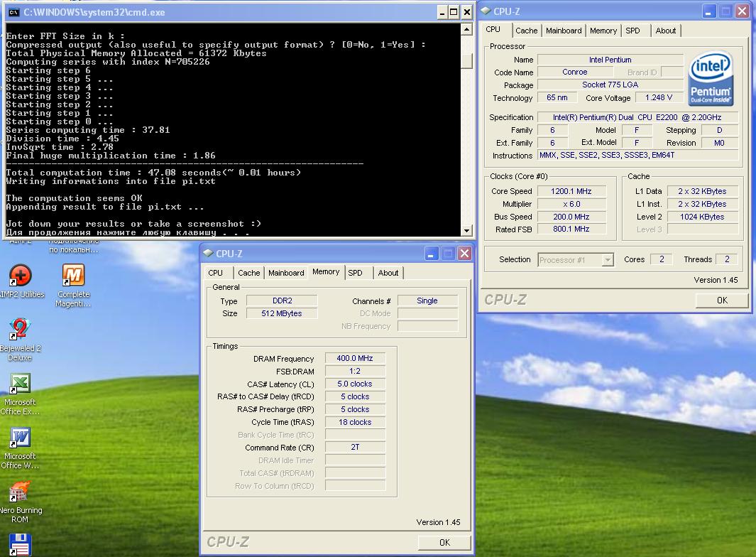
Task: Click the Core Speed value 1200.1 MHz
Action: (x=571, y=191)
